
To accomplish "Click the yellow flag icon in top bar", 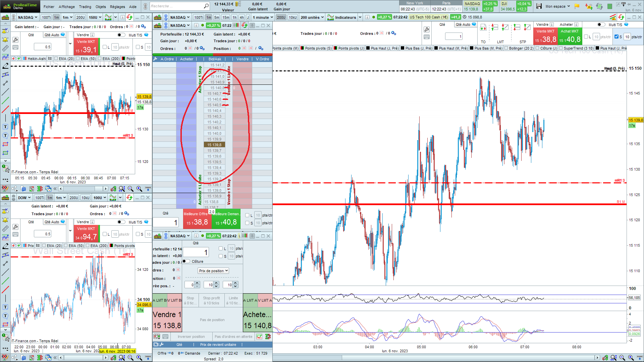I will (577, 6).
